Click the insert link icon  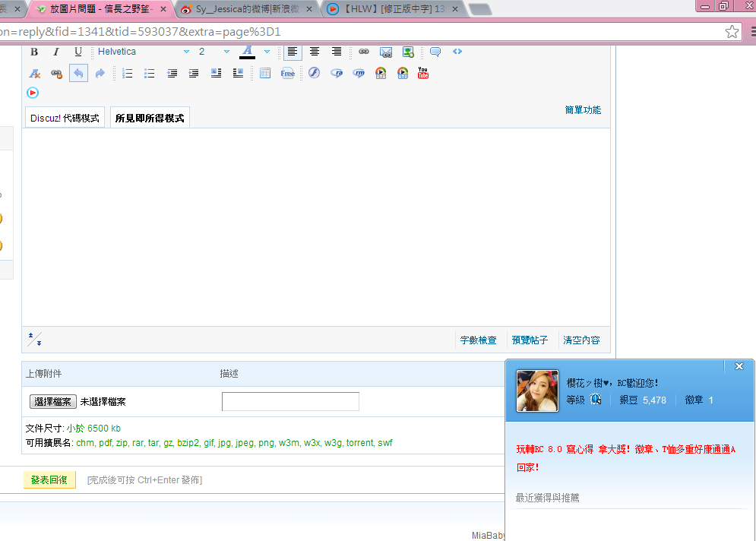[x=364, y=52]
